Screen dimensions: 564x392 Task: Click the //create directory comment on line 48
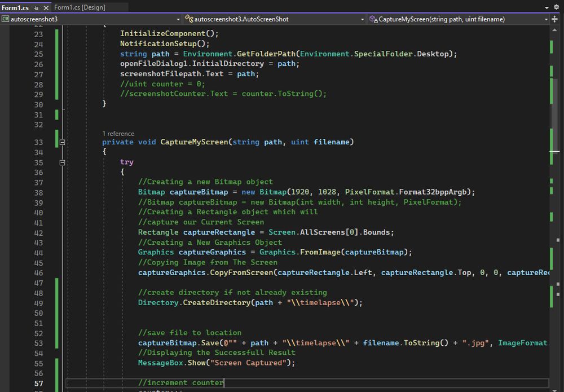click(x=232, y=293)
